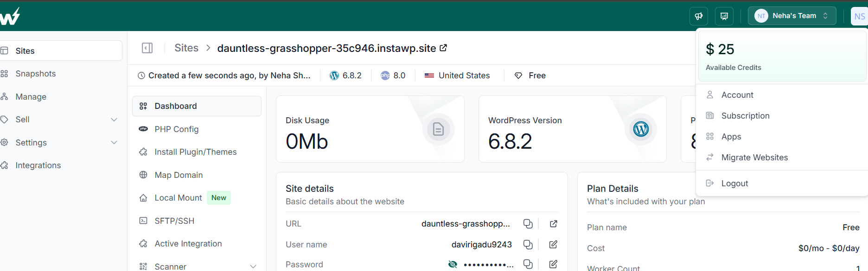Viewport: 868px width, 271px height.
Task: Click the PHP icon beside PHP Config
Action: (x=143, y=129)
